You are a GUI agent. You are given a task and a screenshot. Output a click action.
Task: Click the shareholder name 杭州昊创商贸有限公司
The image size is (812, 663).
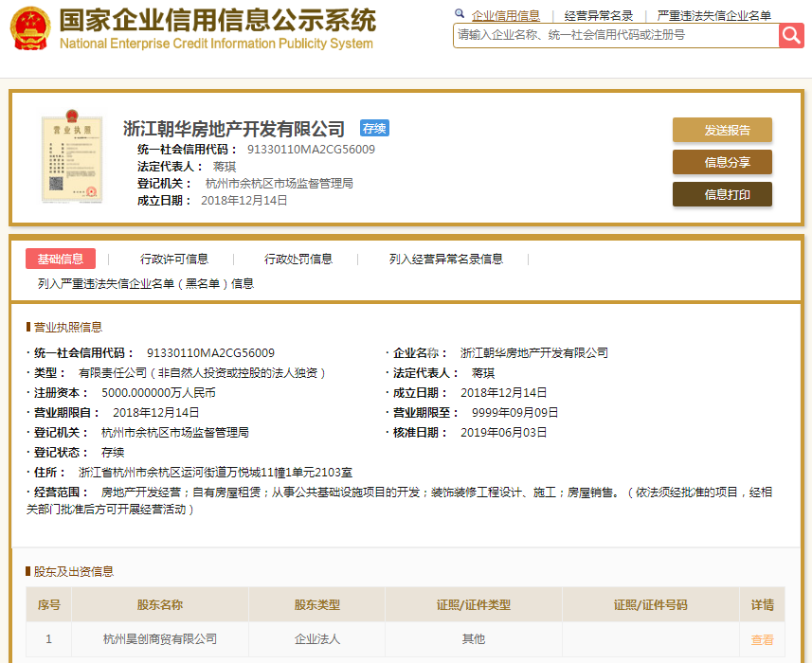click(x=160, y=639)
